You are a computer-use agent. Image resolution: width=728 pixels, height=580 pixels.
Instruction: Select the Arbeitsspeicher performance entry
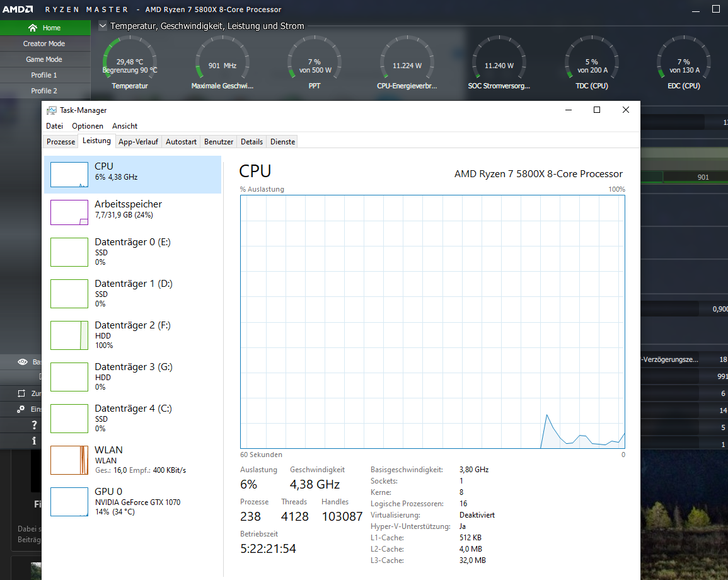(132, 212)
